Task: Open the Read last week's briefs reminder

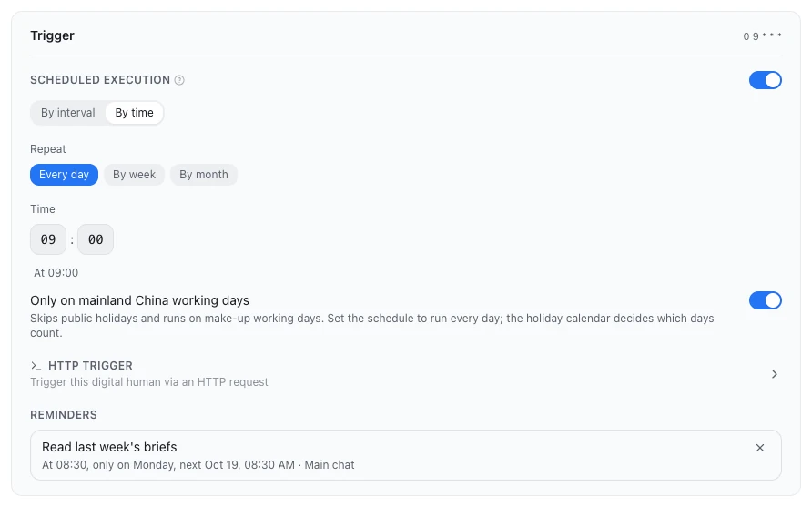Action: [405, 455]
